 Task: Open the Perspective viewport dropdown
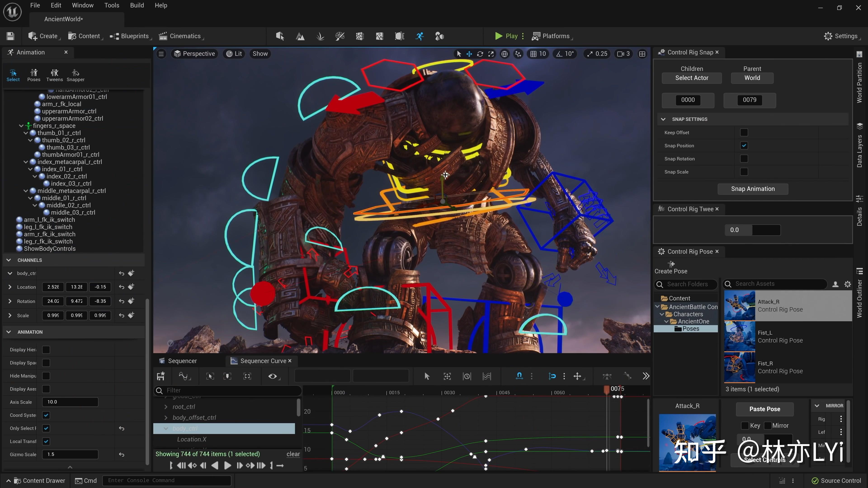[x=194, y=54]
